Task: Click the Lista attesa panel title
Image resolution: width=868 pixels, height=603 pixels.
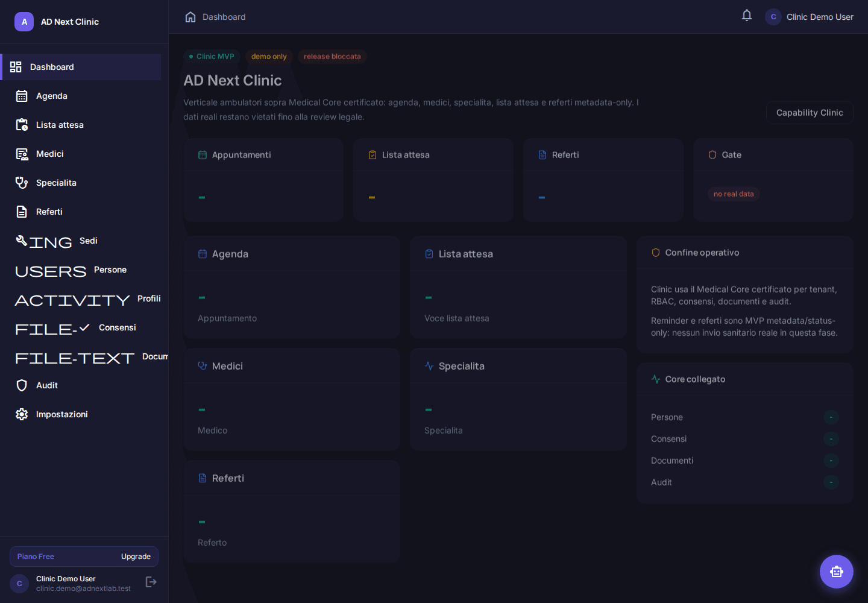Action: tap(466, 254)
